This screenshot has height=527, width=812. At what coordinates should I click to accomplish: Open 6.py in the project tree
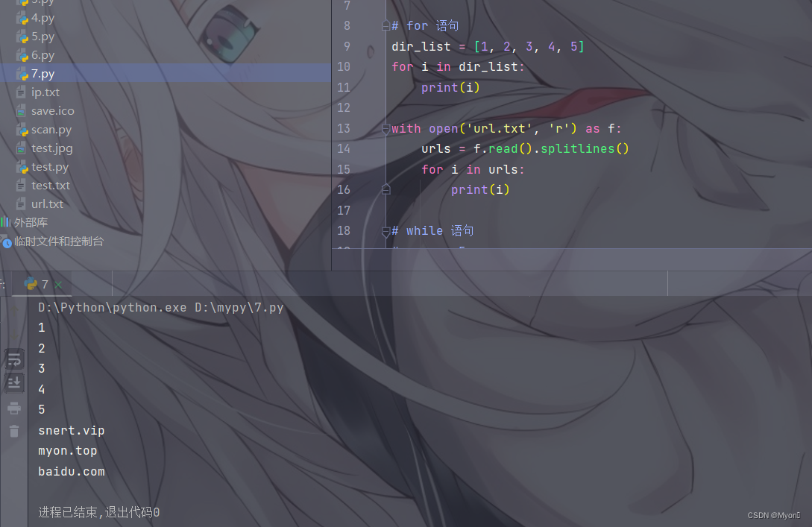[43, 55]
